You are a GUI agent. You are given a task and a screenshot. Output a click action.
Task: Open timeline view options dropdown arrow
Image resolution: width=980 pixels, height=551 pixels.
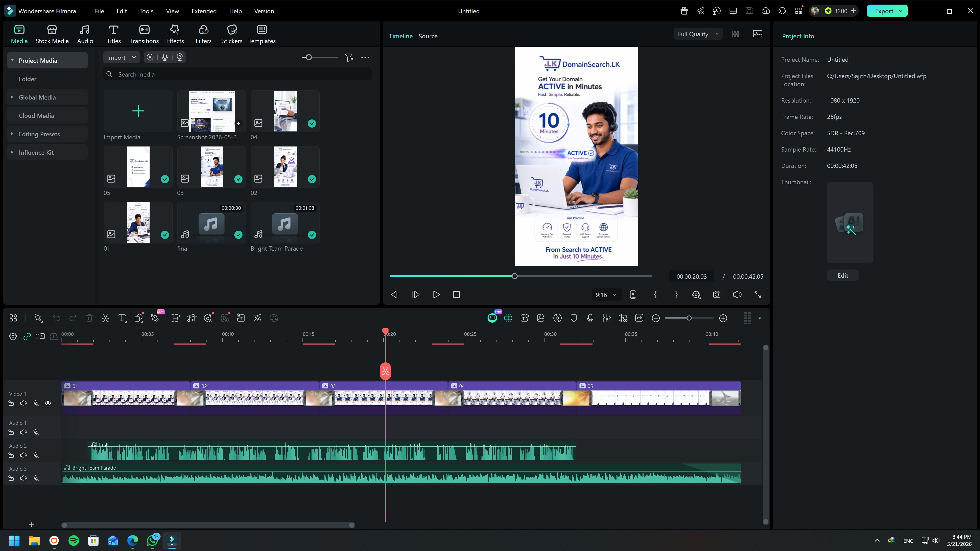[759, 318]
